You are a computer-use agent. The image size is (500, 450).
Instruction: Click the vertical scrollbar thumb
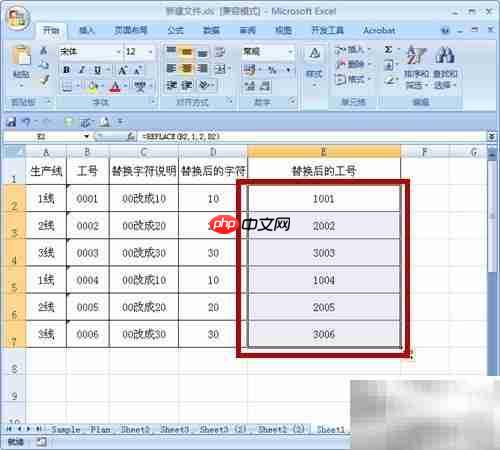[x=492, y=217]
